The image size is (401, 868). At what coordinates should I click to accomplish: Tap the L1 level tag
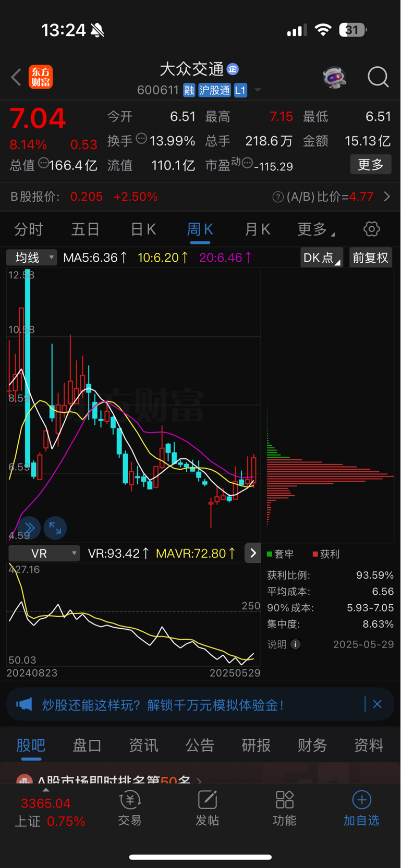(240, 90)
